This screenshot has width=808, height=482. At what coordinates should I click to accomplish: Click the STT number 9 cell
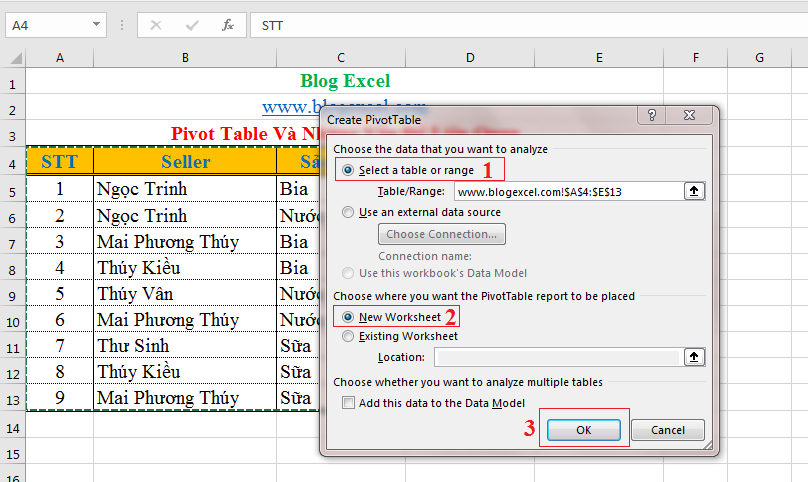60,397
